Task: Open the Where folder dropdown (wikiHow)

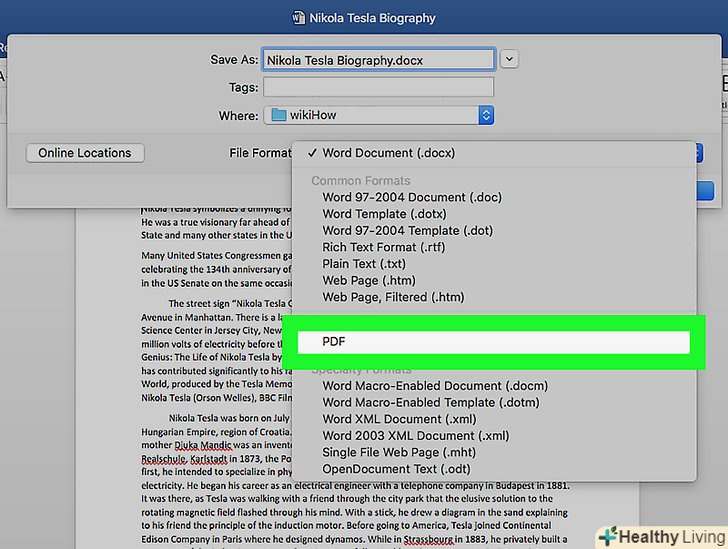Action: pyautogui.click(x=378, y=115)
